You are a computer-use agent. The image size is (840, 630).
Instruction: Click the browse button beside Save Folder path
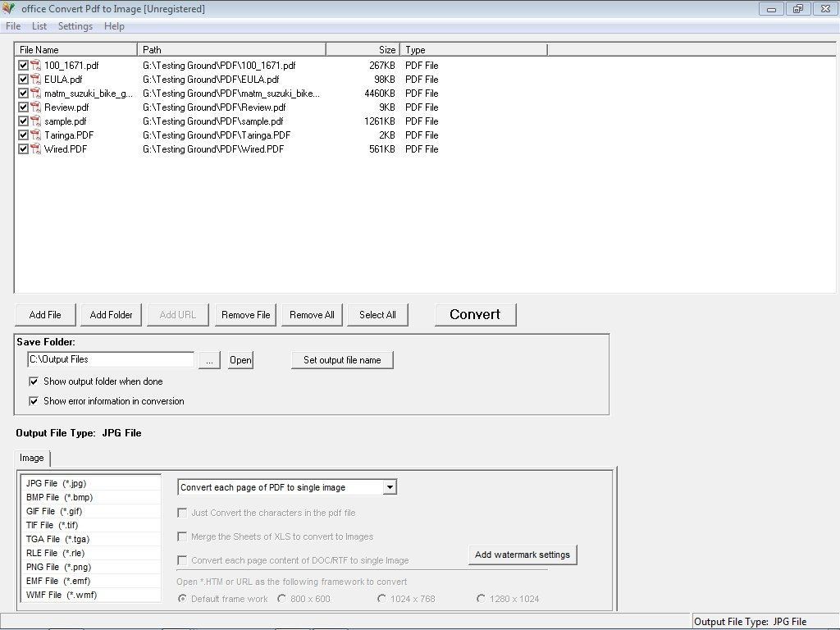209,359
